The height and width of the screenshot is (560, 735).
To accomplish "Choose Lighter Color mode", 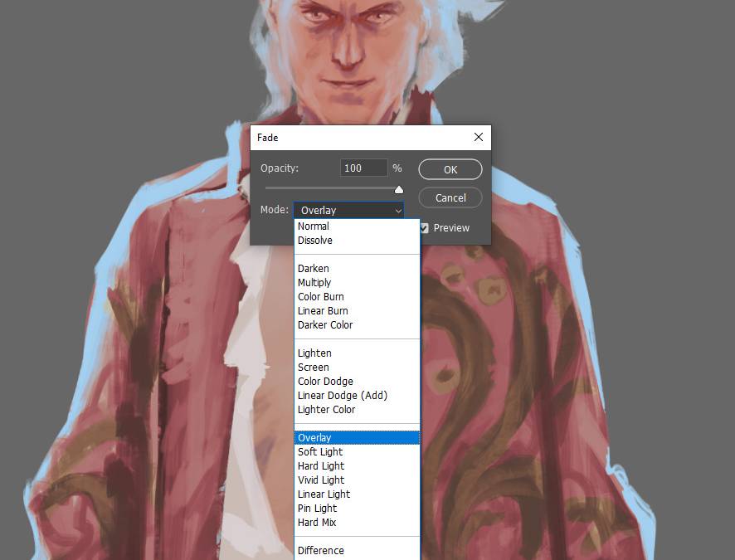I will 357,409.
